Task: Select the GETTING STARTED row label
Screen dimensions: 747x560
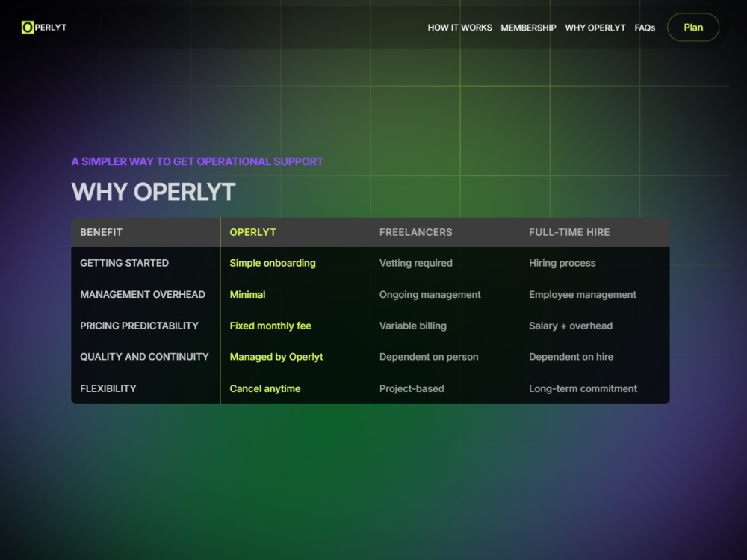Action: point(124,263)
